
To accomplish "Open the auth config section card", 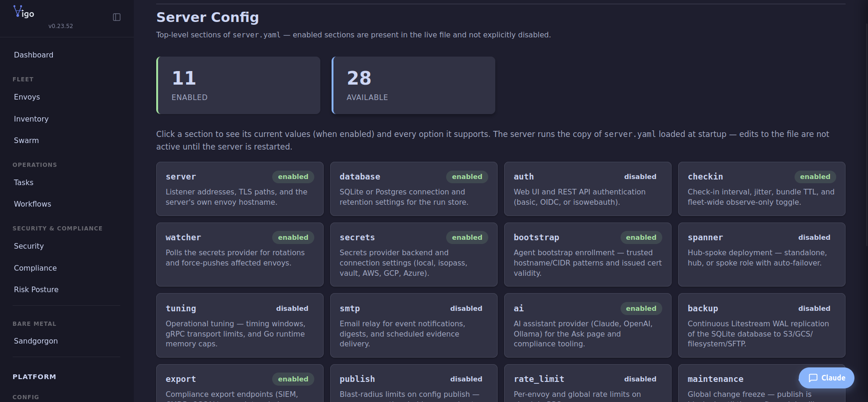I will [x=588, y=189].
